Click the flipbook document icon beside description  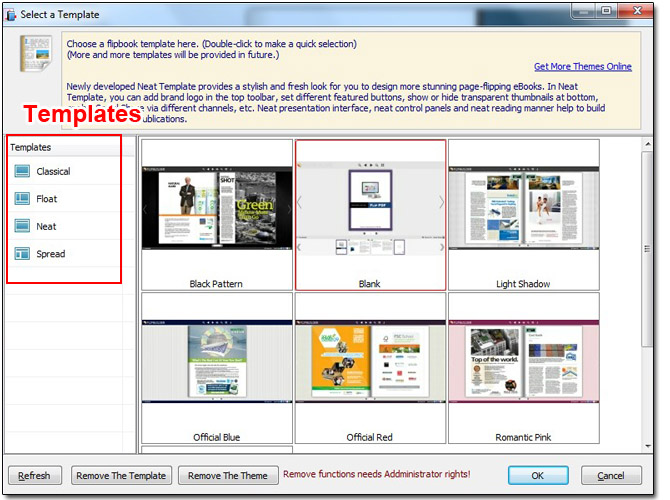coord(36,54)
